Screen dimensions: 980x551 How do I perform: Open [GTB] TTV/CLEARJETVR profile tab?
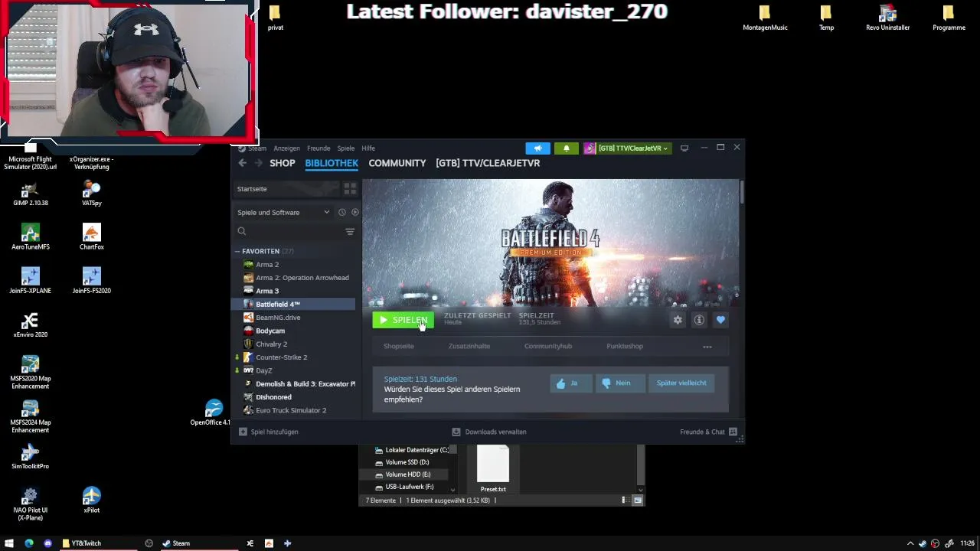click(488, 163)
